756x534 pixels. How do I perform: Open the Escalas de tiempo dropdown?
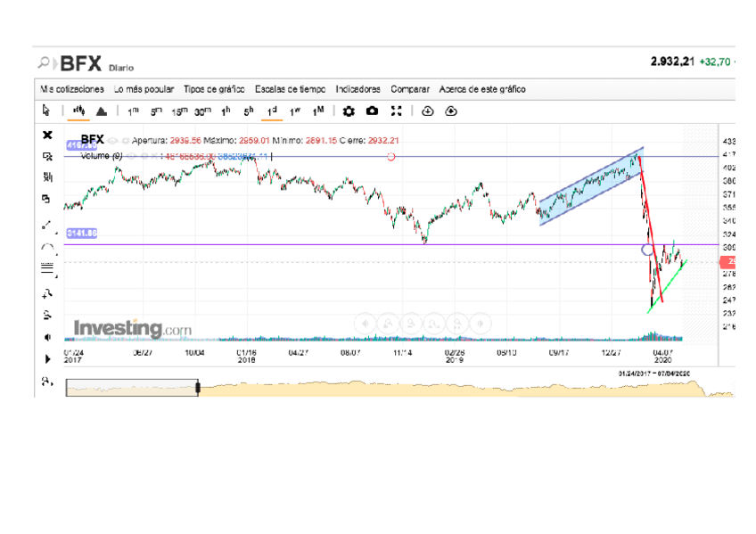(x=290, y=89)
